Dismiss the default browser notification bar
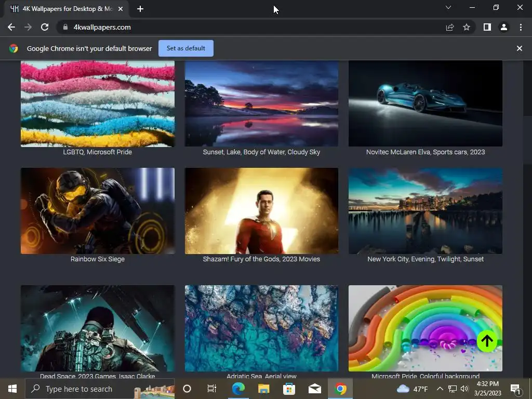The height and width of the screenshot is (399, 532). click(x=520, y=48)
